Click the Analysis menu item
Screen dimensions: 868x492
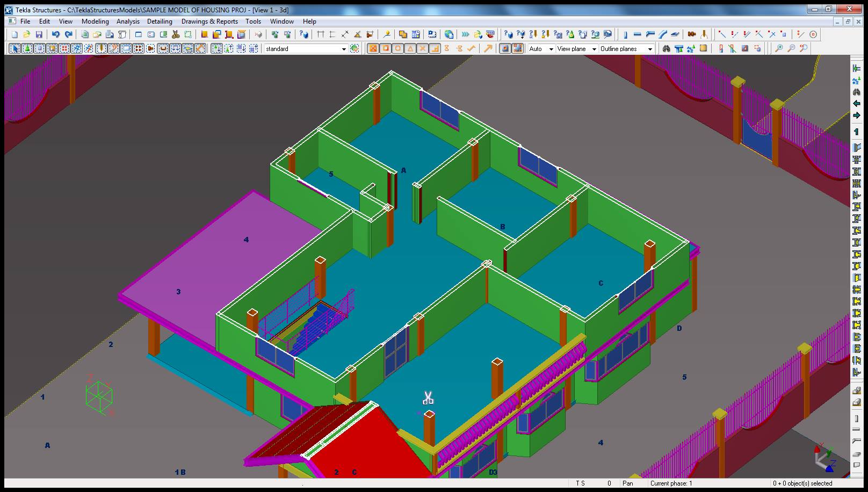tap(128, 21)
